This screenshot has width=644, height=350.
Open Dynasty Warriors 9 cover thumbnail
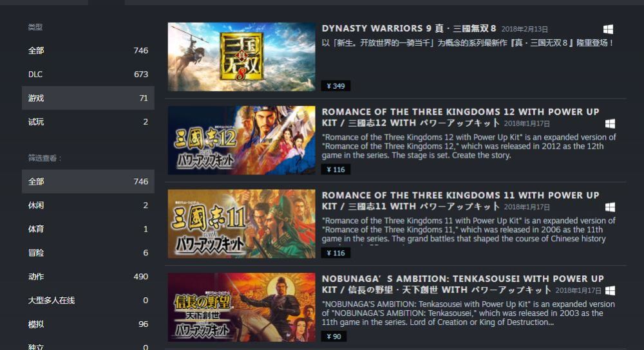[241, 57]
